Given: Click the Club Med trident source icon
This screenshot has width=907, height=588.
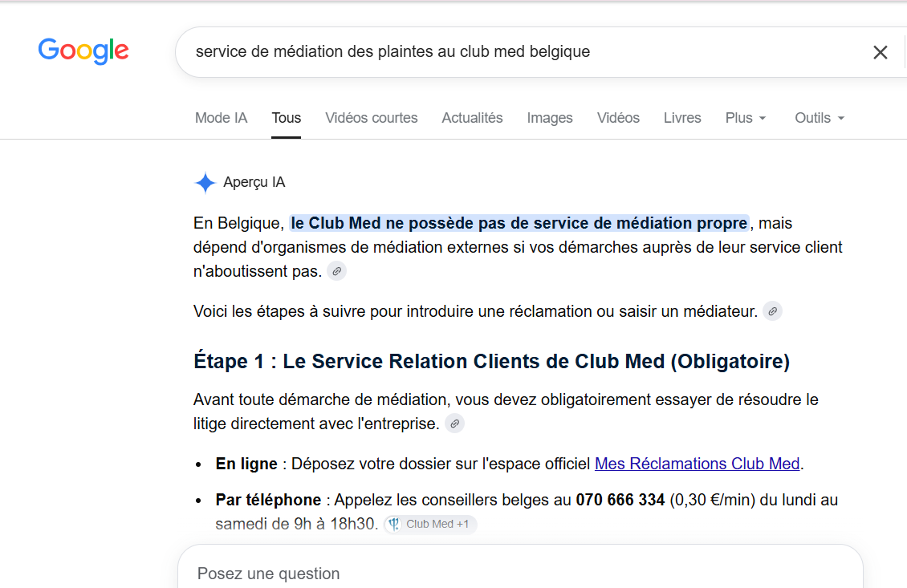Looking at the screenshot, I should 394,525.
